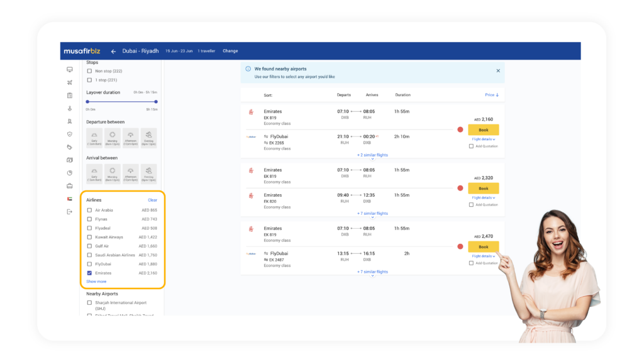Check the Air Arabia airline box
Image resolution: width=644 pixels, height=362 pixels.
[89, 210]
